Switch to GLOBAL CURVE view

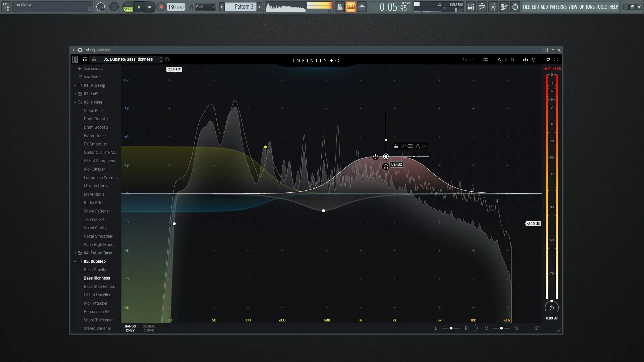click(149, 328)
